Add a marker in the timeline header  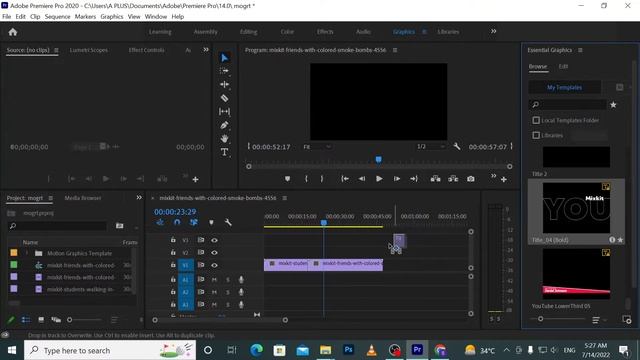pyautogui.click(x=211, y=222)
